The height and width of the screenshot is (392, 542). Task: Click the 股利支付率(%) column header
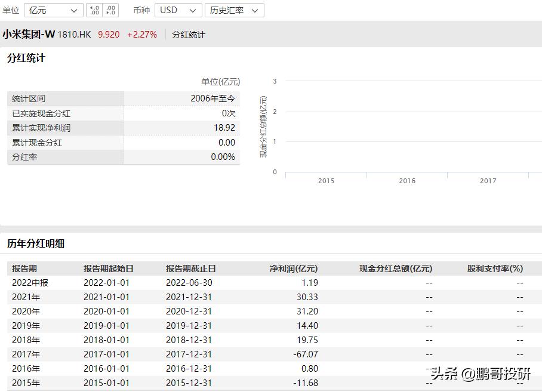[x=495, y=268]
